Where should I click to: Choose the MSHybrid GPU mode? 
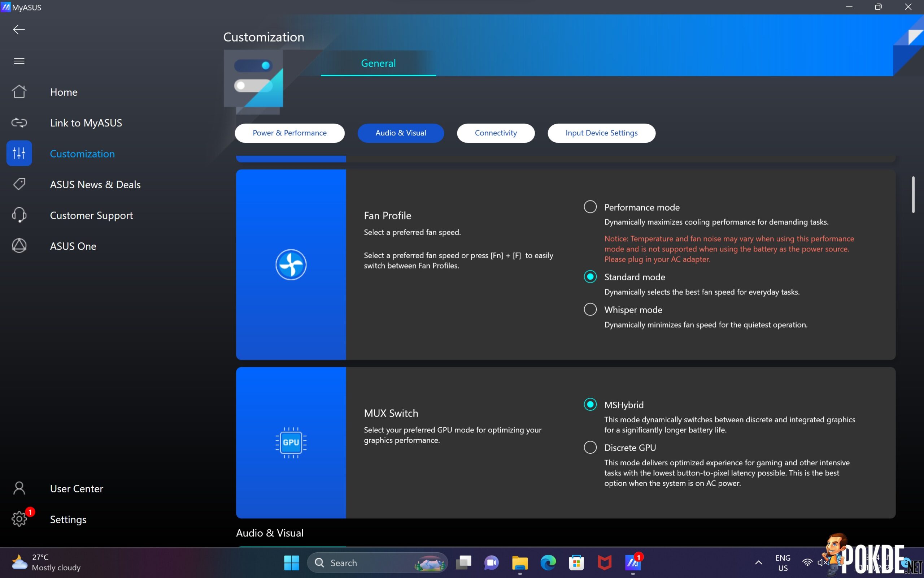(x=590, y=405)
